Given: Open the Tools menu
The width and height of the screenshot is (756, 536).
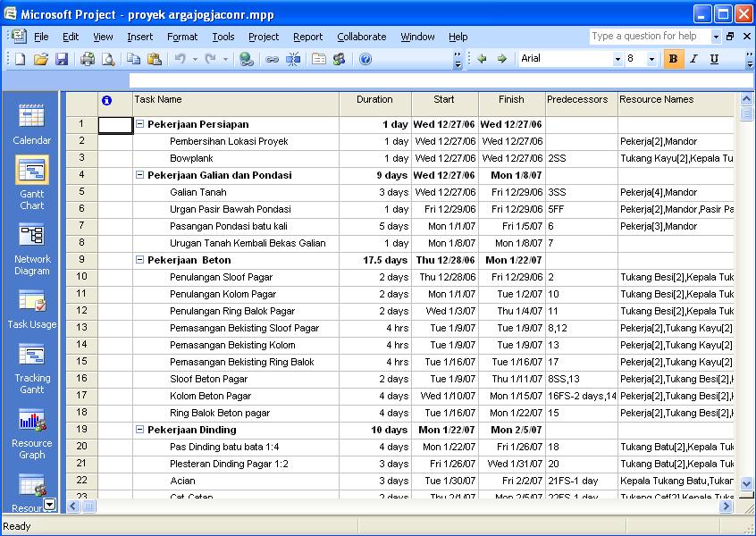Looking at the screenshot, I should 223,37.
